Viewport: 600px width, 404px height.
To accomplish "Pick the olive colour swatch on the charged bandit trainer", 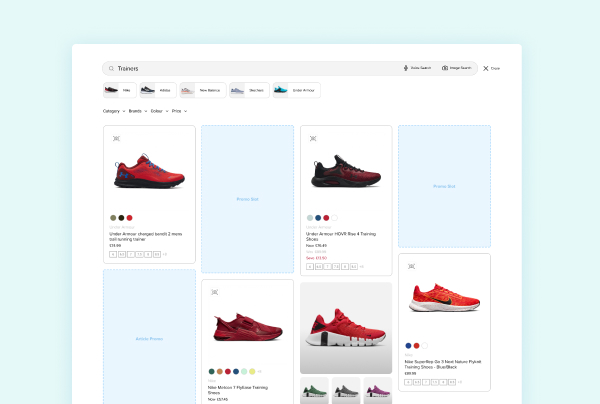I will click(113, 218).
